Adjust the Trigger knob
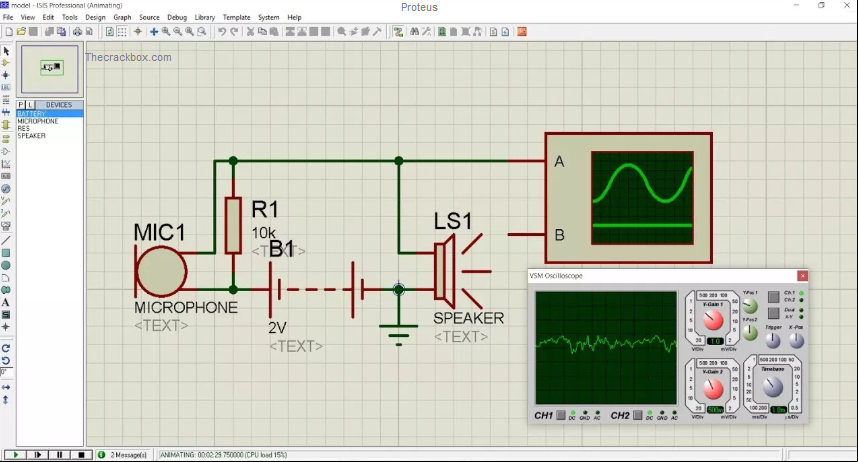Viewport: 858px width, 462px height. 773,340
